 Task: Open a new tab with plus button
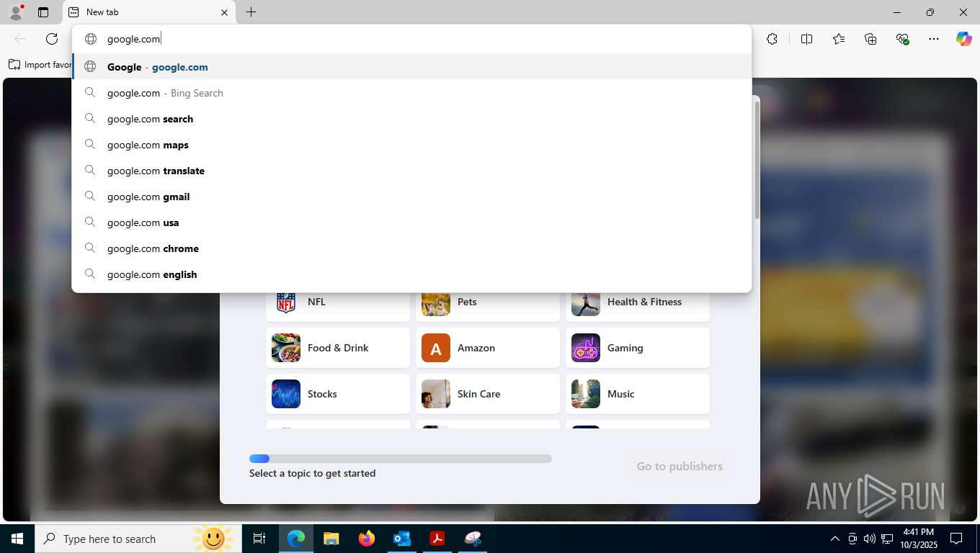pyautogui.click(x=251, y=12)
